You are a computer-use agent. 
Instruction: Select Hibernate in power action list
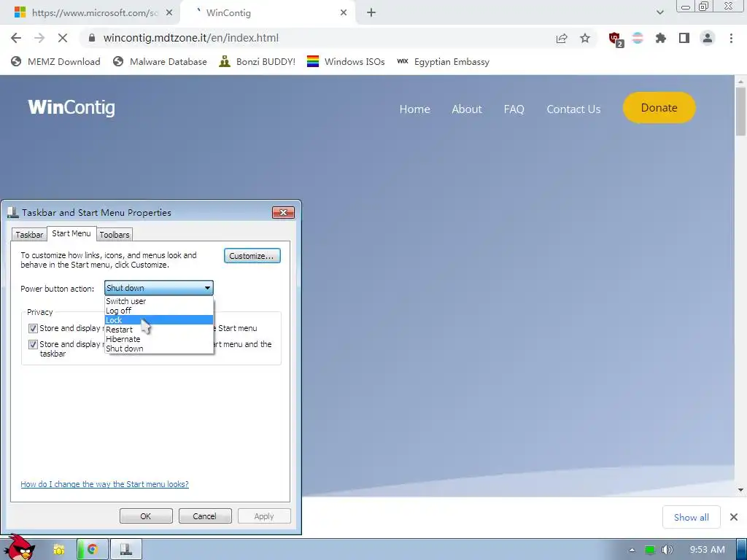tap(158, 339)
